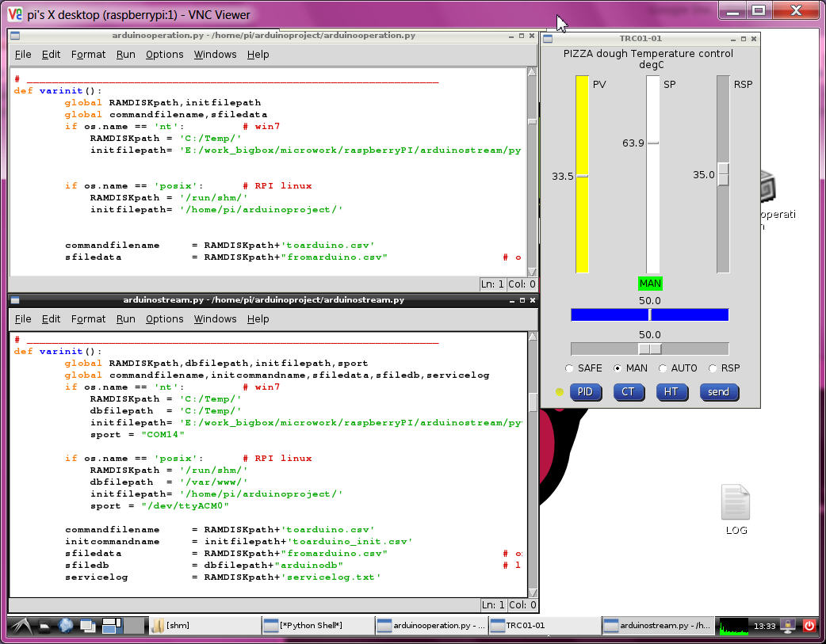Viewport: 826px width, 644px height.
Task: Select the AUTO mode radio button
Action: (x=661, y=368)
